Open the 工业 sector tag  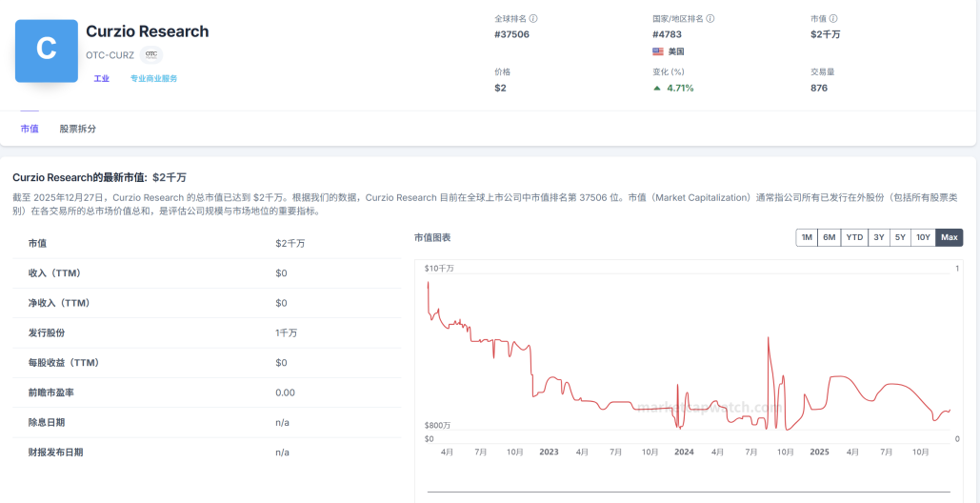tap(101, 78)
